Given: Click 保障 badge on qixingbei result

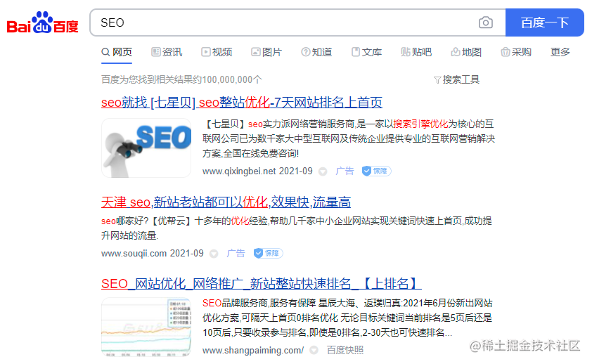Looking at the screenshot, I should tap(376, 171).
